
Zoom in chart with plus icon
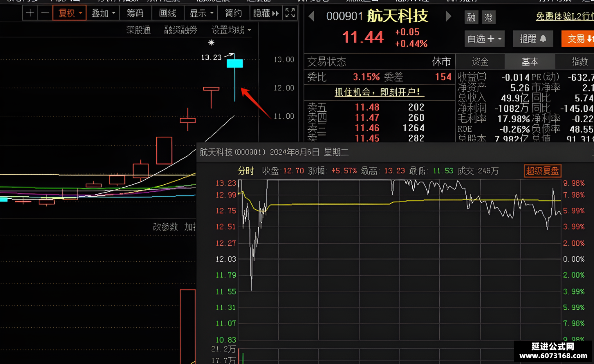tap(30, 13)
